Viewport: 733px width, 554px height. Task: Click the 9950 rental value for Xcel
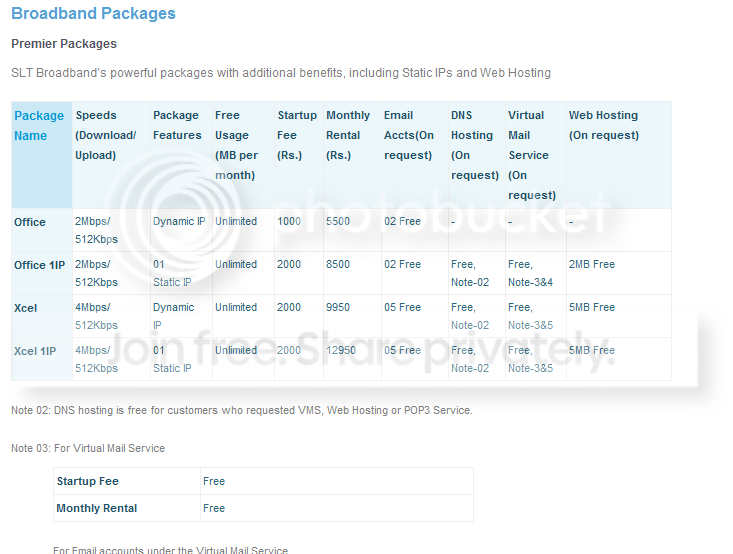pos(338,307)
